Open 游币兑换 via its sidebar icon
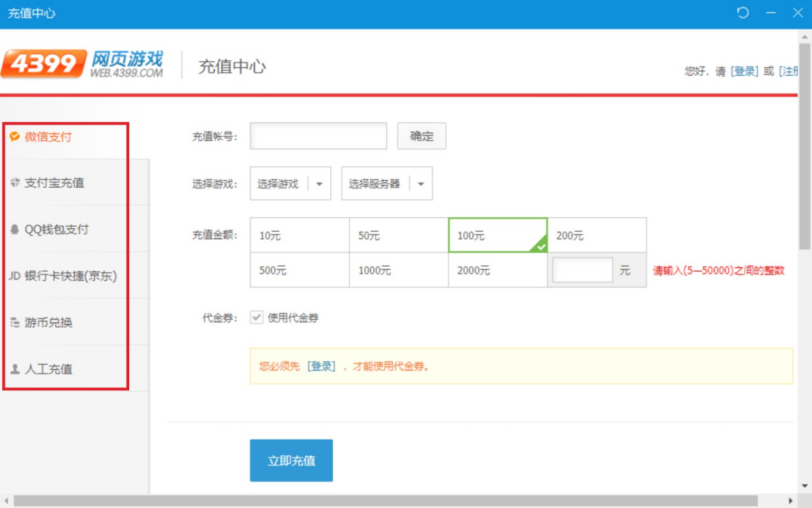812x508 pixels. [x=15, y=323]
